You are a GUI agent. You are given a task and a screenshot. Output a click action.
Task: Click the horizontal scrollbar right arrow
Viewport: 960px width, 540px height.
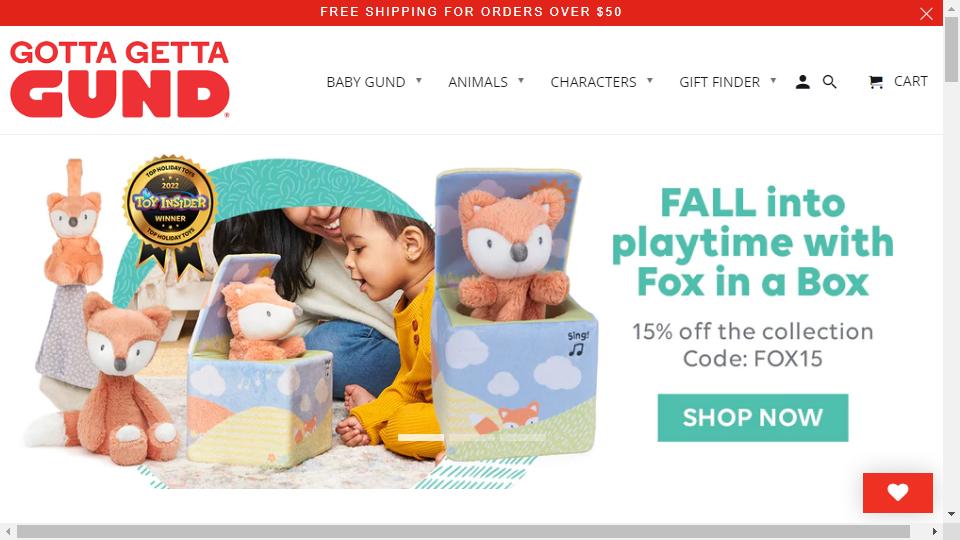click(934, 531)
